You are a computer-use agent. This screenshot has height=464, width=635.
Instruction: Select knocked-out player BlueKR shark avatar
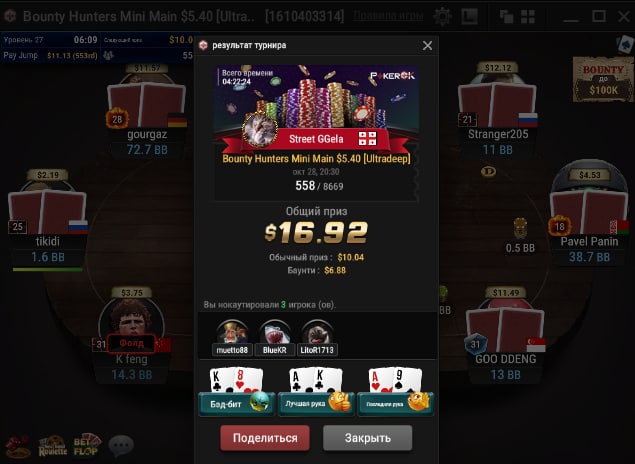275,332
